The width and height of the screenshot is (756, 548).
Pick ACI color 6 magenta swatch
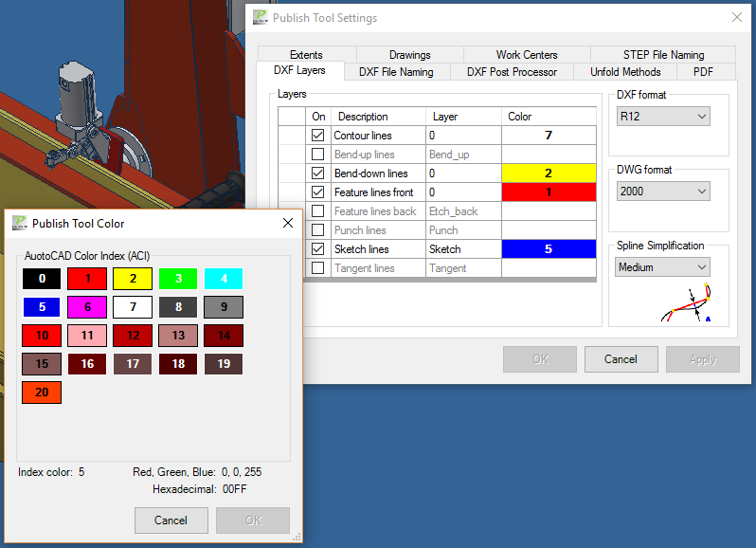click(87, 307)
